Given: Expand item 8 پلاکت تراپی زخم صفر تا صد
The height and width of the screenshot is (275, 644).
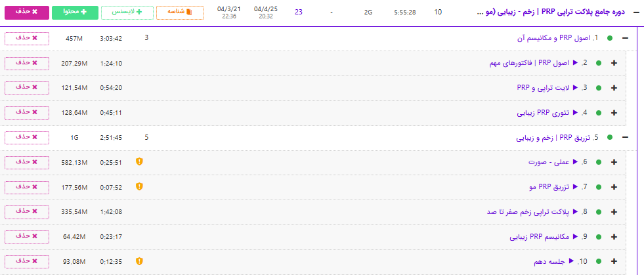Looking at the screenshot, I should (x=614, y=212).
